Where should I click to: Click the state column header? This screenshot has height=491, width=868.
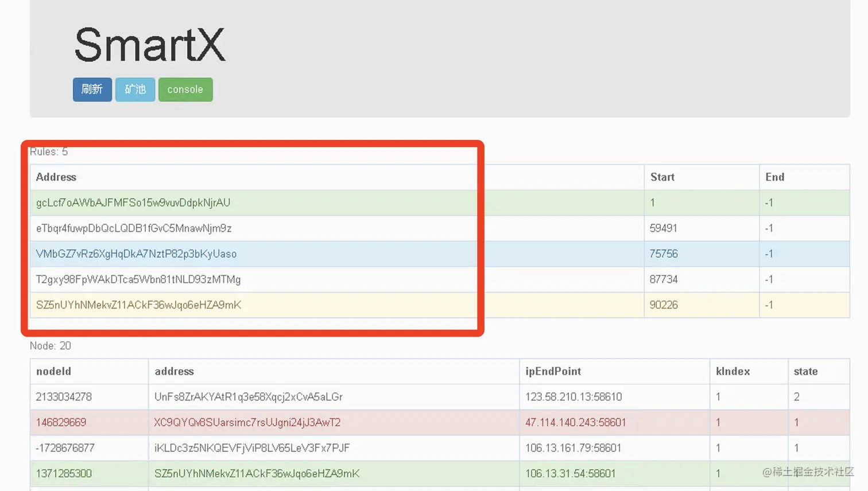805,371
